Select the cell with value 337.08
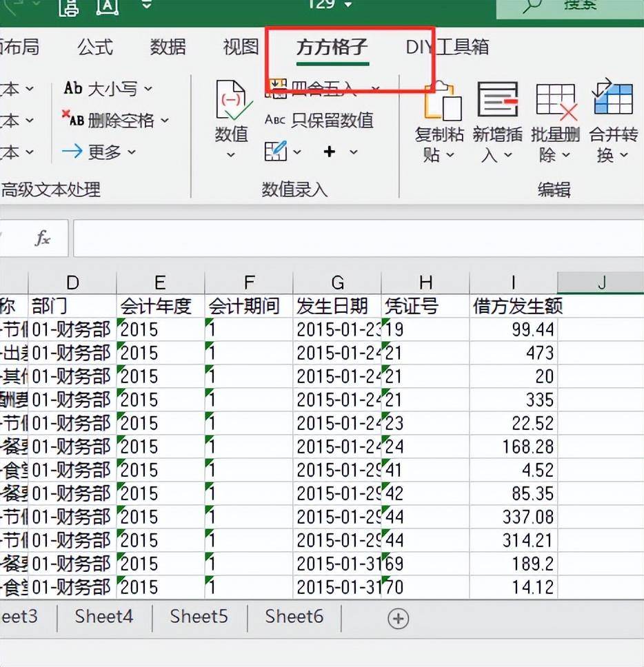 513,516
